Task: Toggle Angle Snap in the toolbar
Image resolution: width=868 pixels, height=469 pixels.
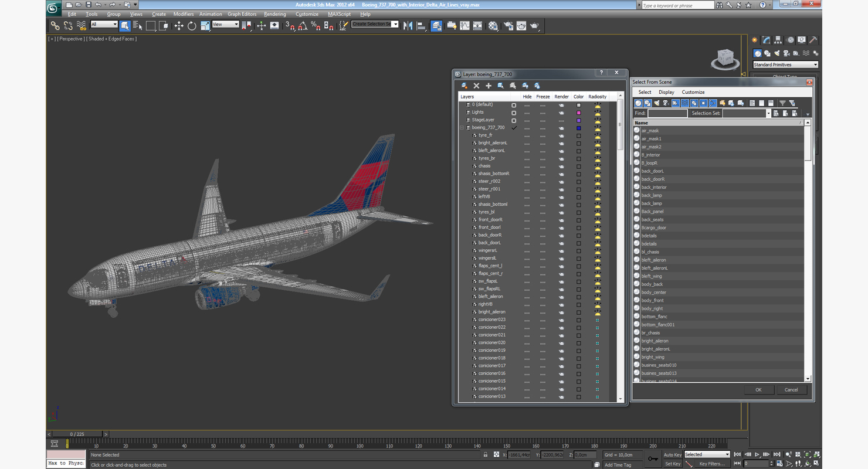Action: point(303,26)
